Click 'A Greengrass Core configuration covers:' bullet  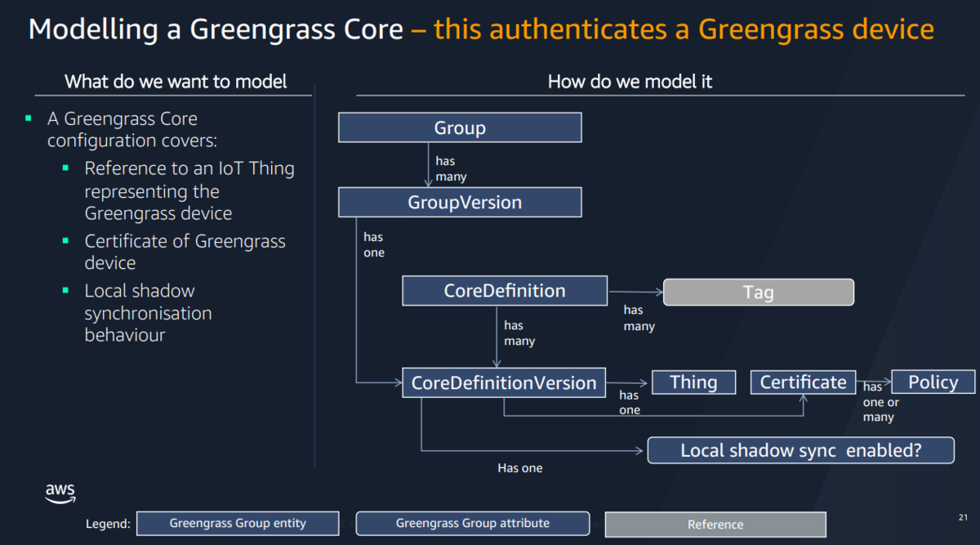coord(132,129)
